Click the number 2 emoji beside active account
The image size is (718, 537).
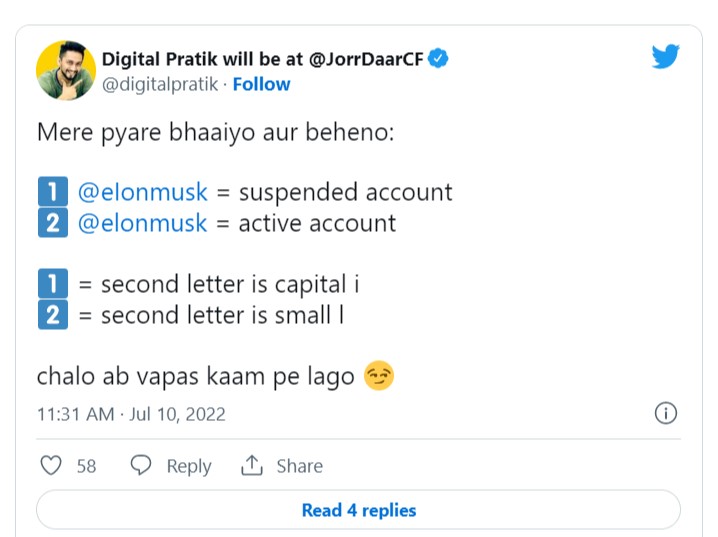[x=53, y=222]
